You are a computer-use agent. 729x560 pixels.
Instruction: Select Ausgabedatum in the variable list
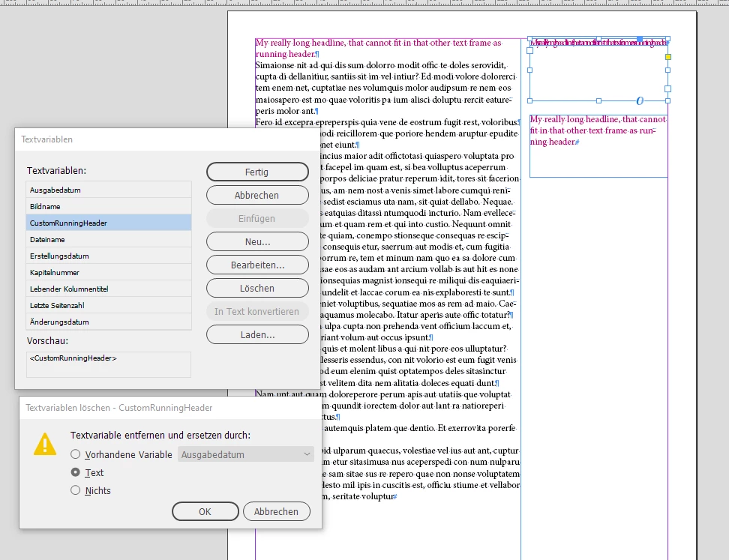click(109, 190)
